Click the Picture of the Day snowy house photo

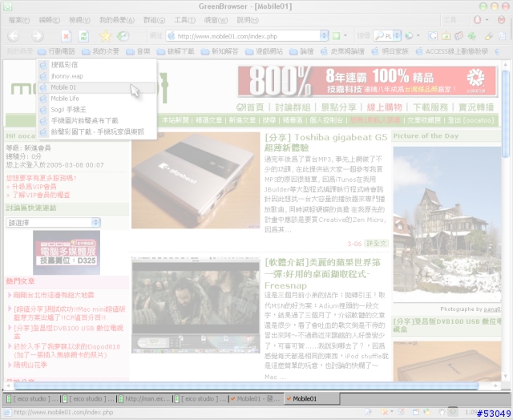pyautogui.click(x=447, y=224)
